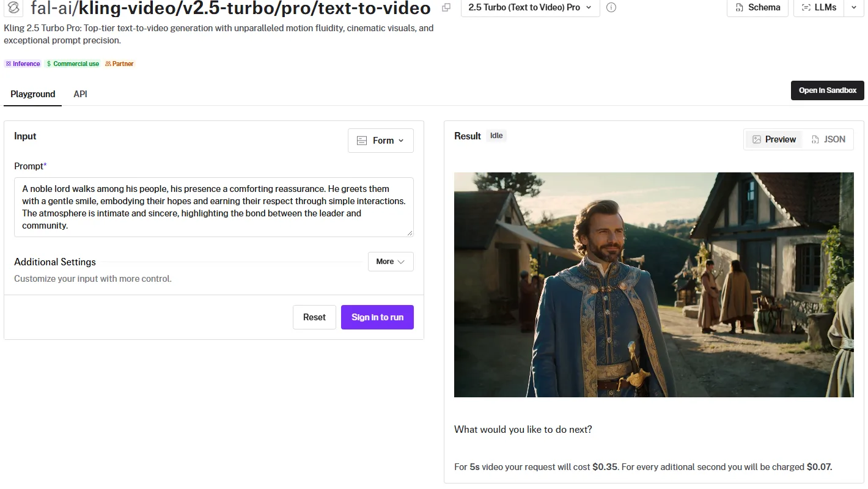868x489 pixels.
Task: Expand More additional settings
Action: (x=391, y=262)
